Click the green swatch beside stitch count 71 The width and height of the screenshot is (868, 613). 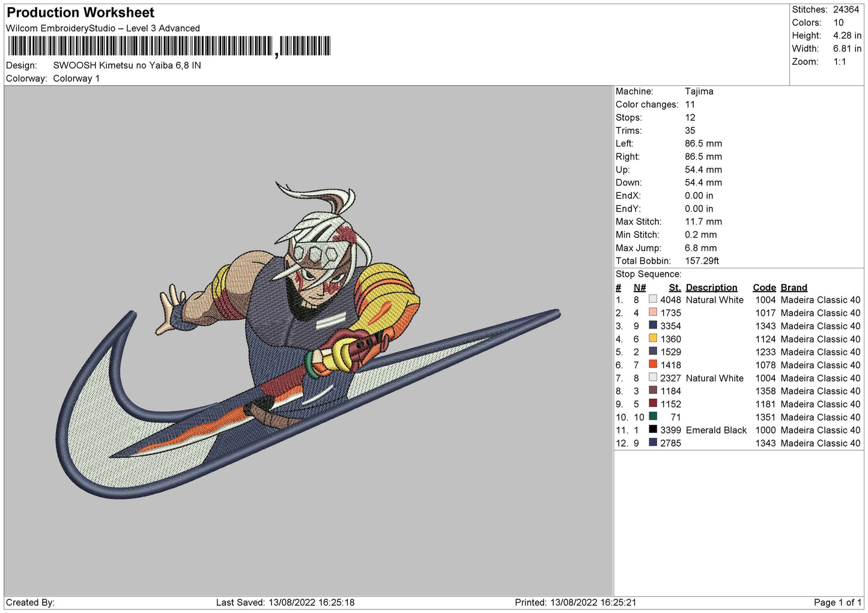coord(653,417)
